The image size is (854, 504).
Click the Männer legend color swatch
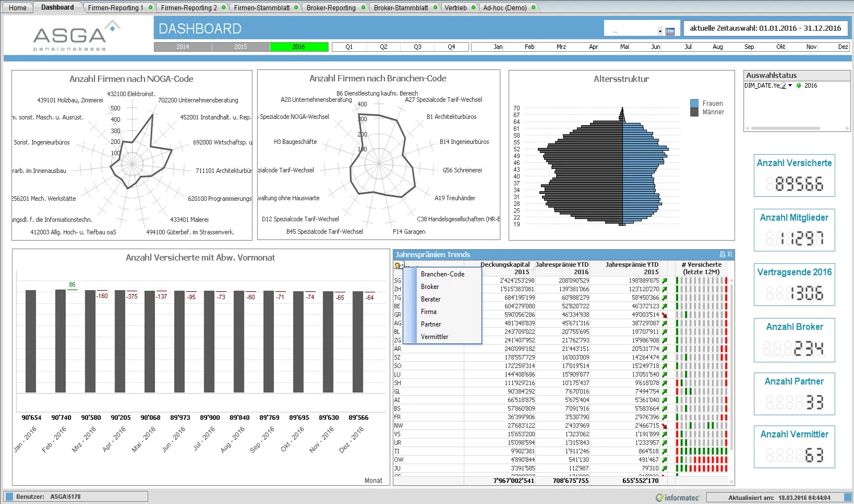point(694,112)
